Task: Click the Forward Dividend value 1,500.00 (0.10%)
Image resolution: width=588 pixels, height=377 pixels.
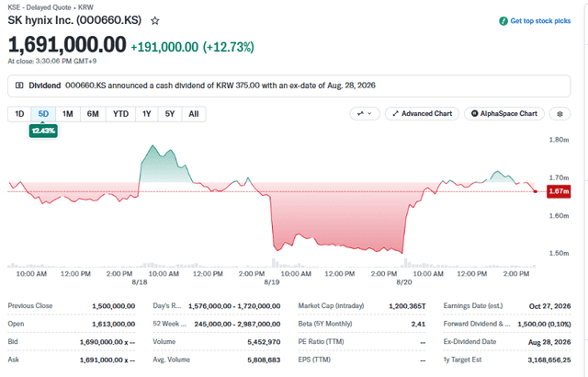Action: (x=544, y=324)
